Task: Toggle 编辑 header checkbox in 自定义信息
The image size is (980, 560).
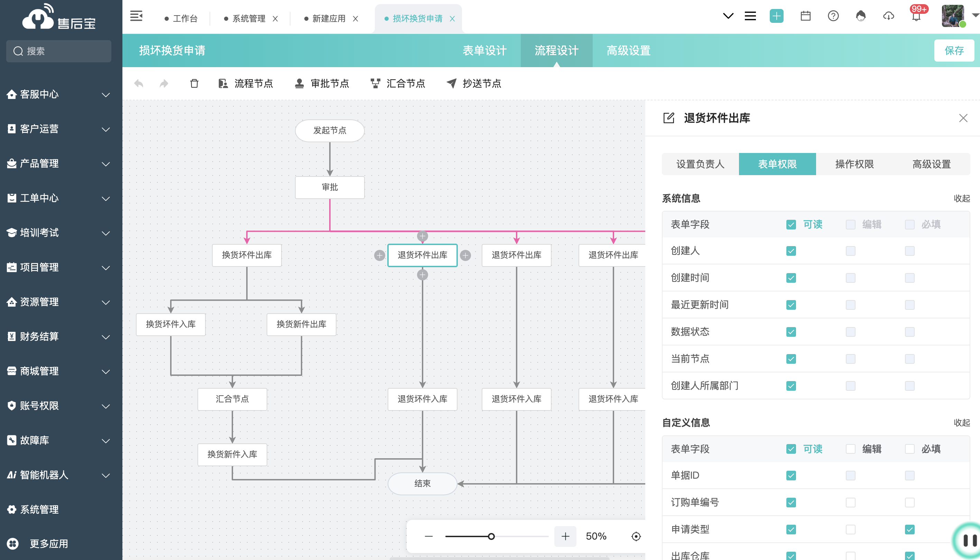Action: pyautogui.click(x=851, y=449)
